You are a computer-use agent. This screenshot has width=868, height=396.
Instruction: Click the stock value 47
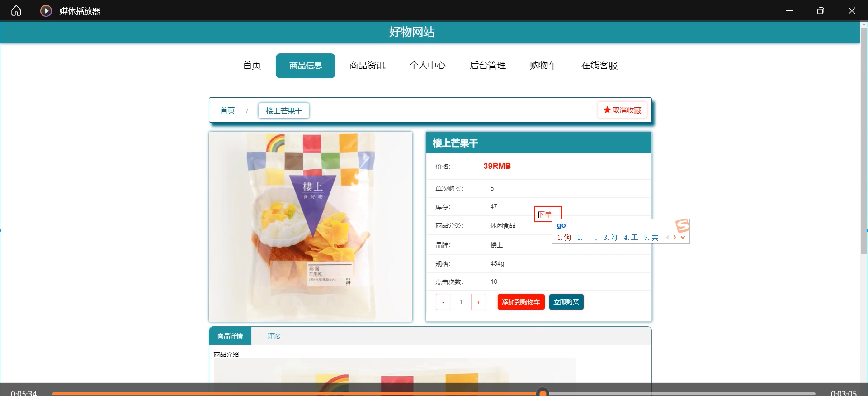point(494,206)
